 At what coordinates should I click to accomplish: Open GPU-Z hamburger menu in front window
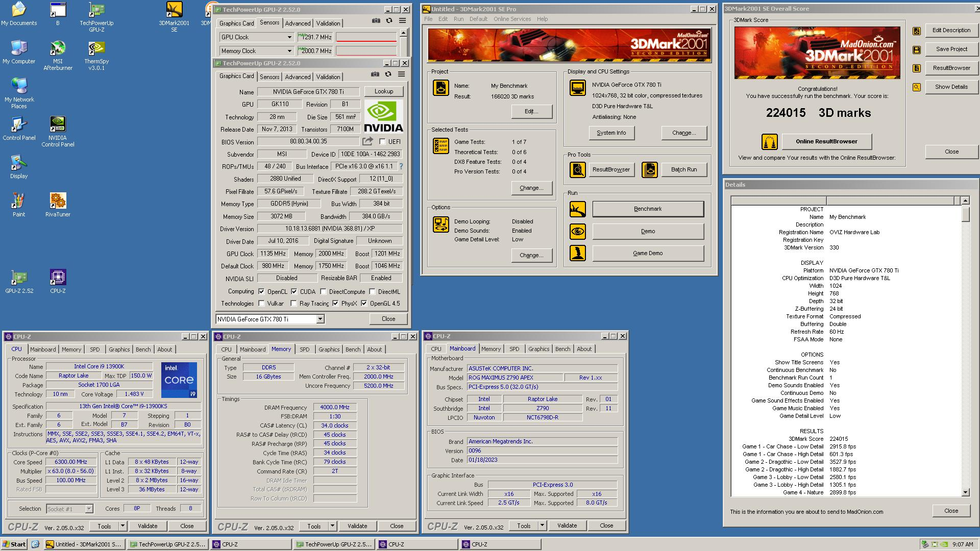[x=402, y=74]
